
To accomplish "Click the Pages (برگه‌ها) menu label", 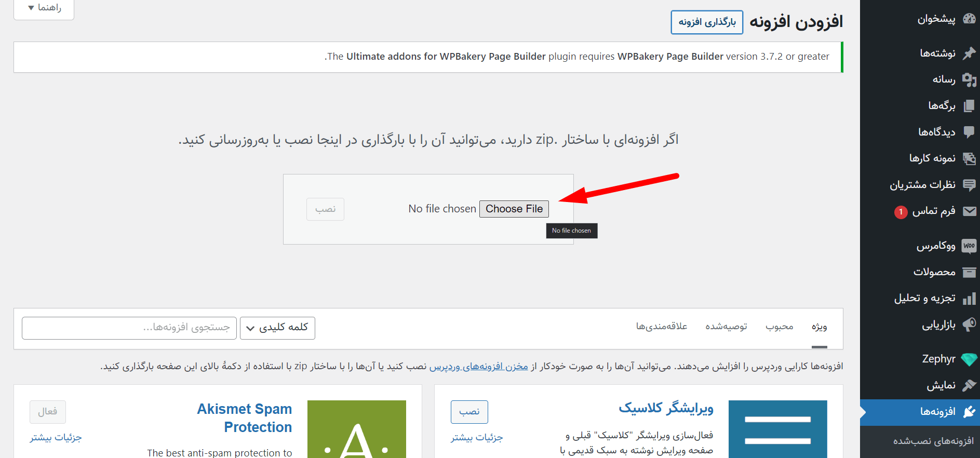I will click(942, 106).
